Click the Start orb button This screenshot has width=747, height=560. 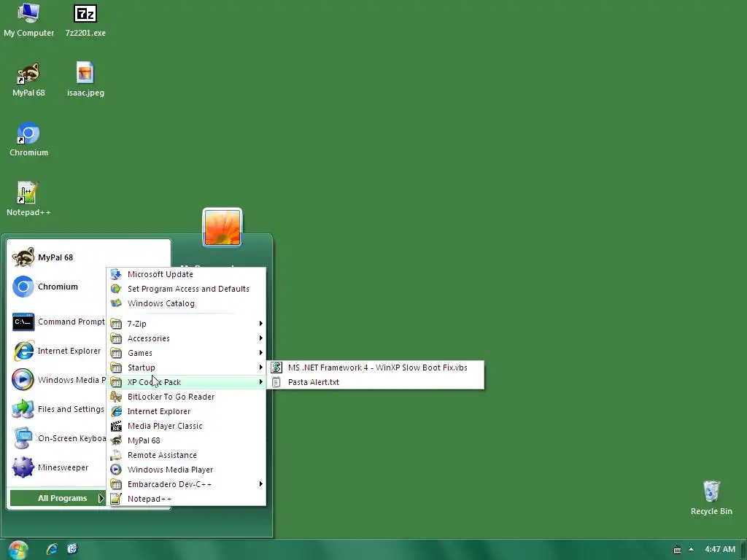pos(18,550)
